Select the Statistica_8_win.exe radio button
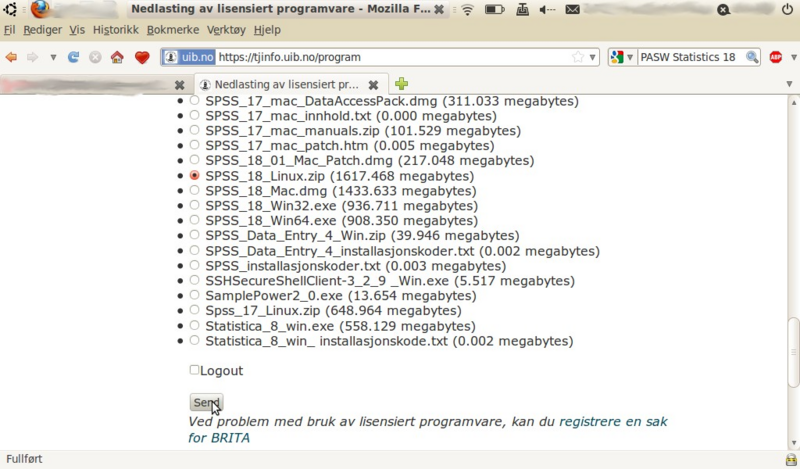 [194, 325]
